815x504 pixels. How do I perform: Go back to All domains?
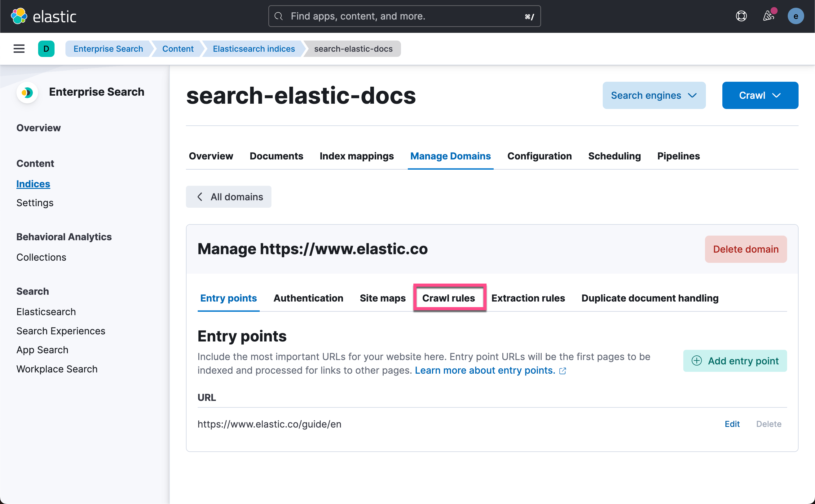tap(228, 197)
